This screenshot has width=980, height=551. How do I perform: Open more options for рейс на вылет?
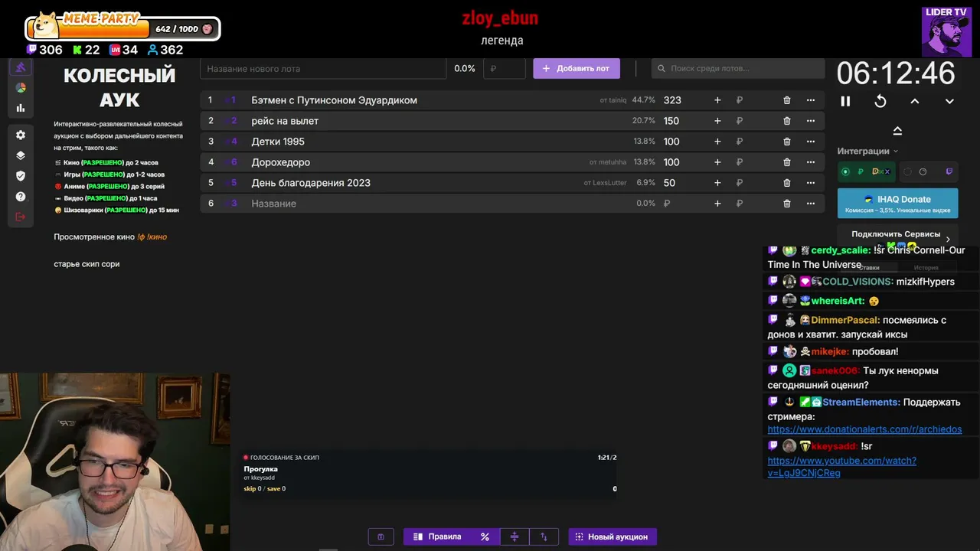[x=811, y=121]
